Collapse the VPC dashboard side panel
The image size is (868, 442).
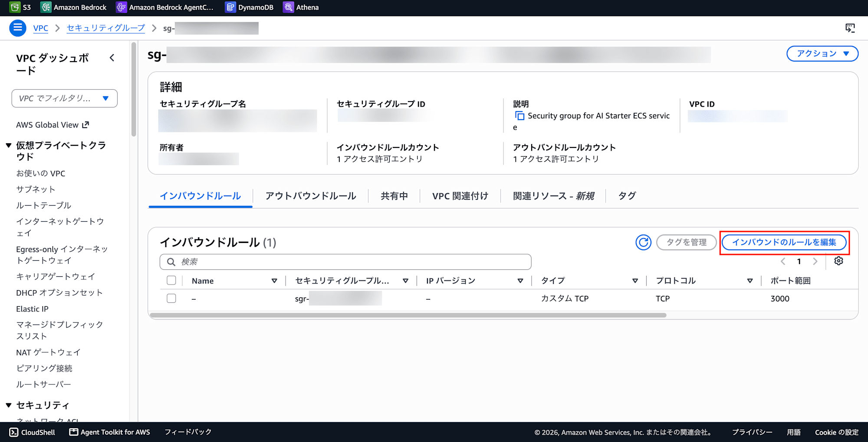[112, 58]
